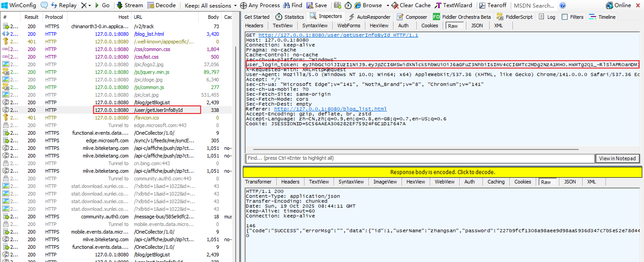Expand the Keep: All sessions dropdown
The image size is (644, 262).
tap(210, 6)
